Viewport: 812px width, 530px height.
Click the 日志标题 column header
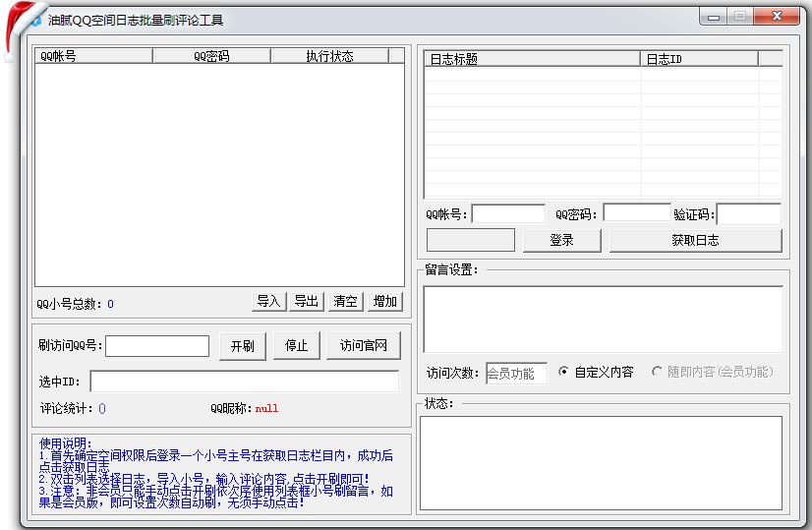[532, 59]
